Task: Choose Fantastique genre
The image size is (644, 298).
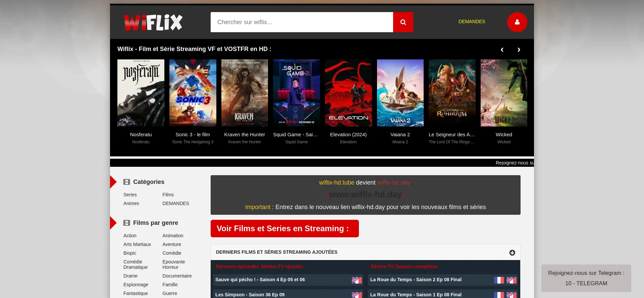Action: click(136, 293)
